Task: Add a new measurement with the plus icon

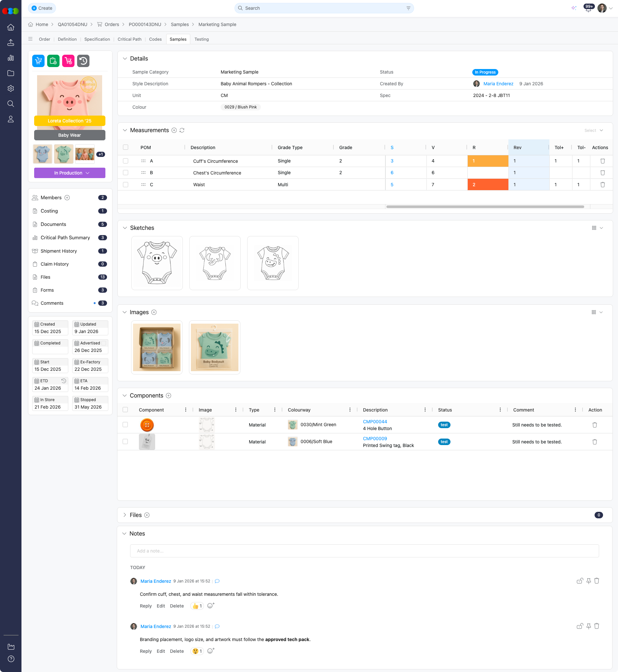Action: pyautogui.click(x=174, y=130)
